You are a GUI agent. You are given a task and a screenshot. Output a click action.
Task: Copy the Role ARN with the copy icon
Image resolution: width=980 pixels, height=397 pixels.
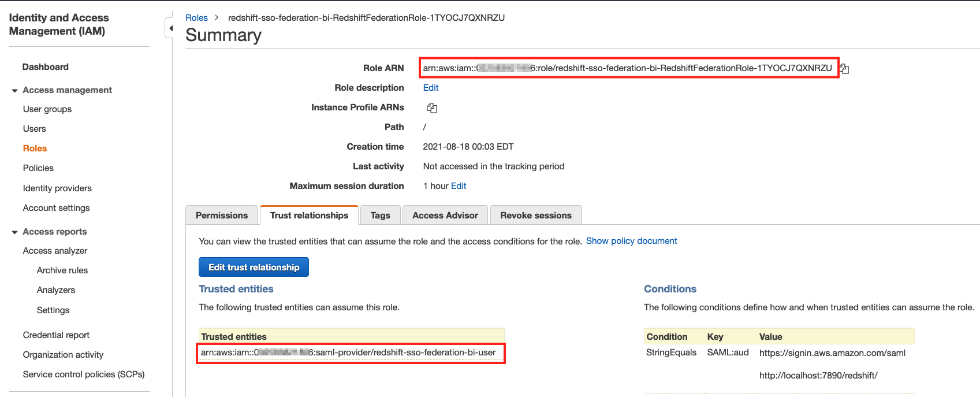pos(844,69)
